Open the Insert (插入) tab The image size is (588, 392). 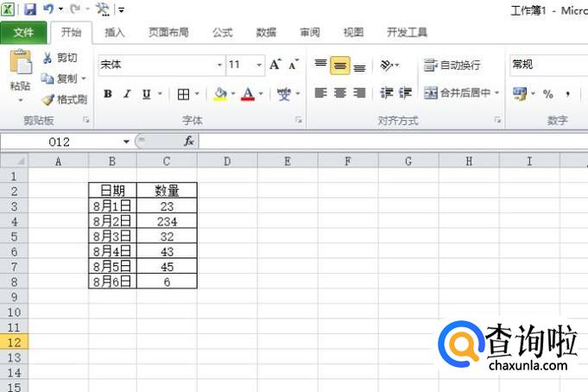pos(115,33)
